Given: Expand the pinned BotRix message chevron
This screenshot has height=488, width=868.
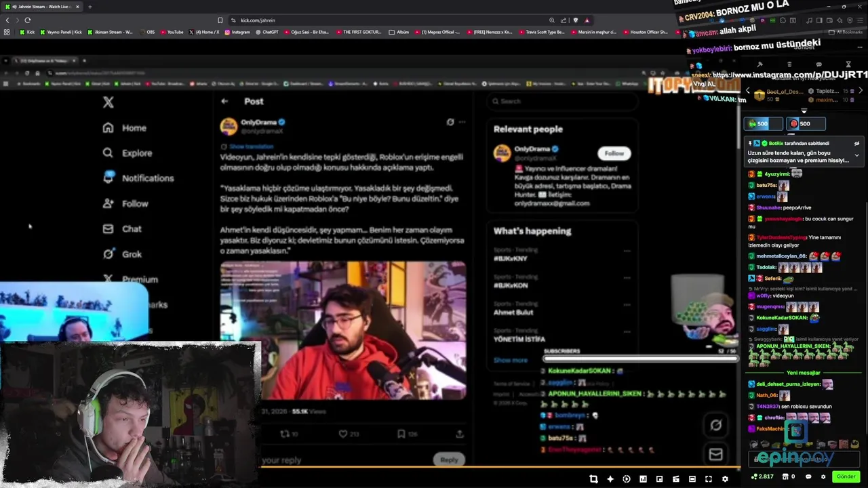Looking at the screenshot, I should click(856, 156).
